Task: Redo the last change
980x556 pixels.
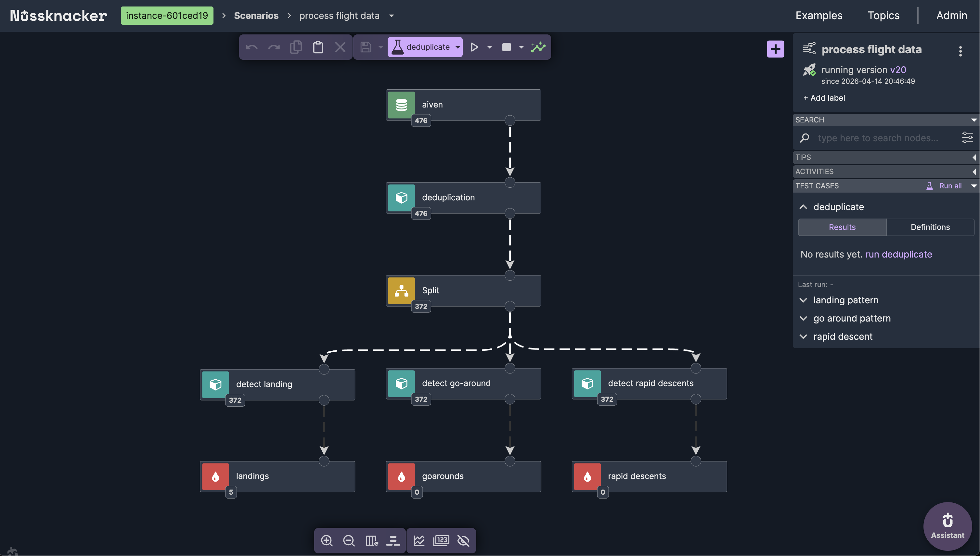Action: 274,46
